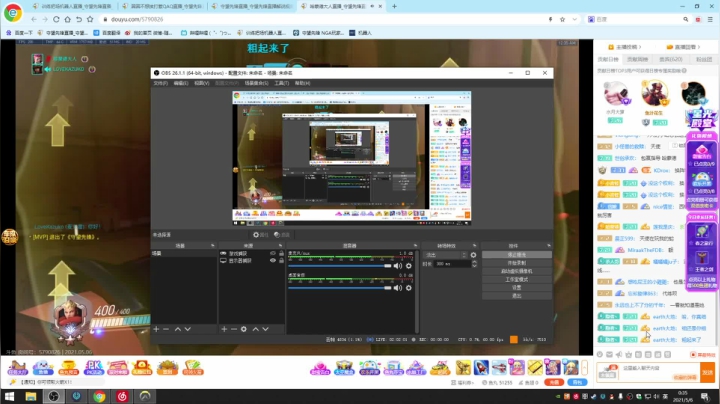Click the 开始录制 start recording button
The width and height of the screenshot is (720, 404).
517,263
